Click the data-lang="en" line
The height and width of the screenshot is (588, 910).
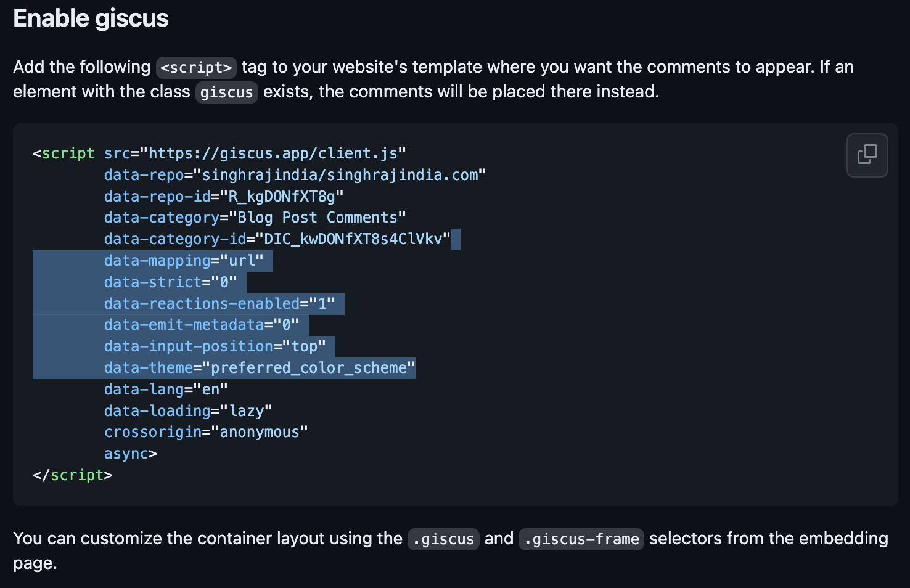click(x=166, y=390)
